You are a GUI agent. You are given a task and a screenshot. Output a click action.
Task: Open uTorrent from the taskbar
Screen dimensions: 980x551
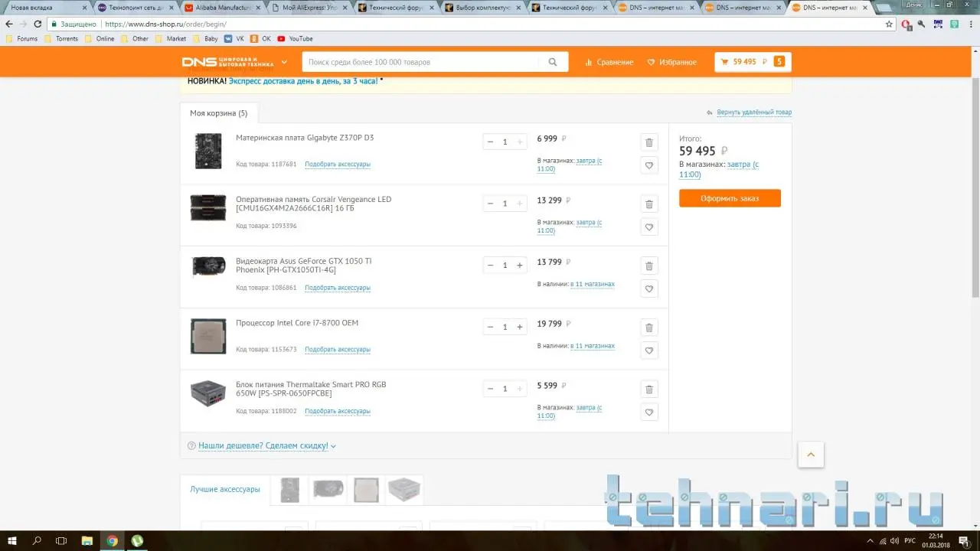137,541
